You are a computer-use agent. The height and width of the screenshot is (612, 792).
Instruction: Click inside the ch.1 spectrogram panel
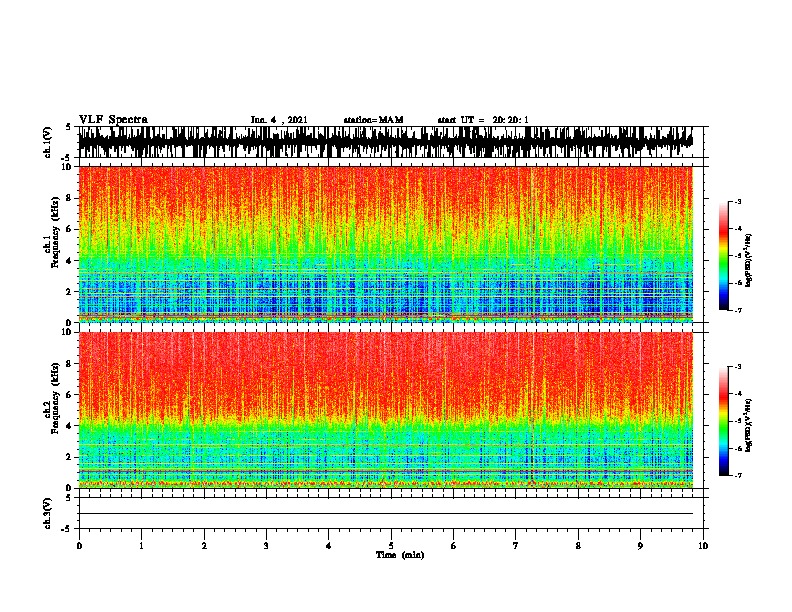(385, 244)
